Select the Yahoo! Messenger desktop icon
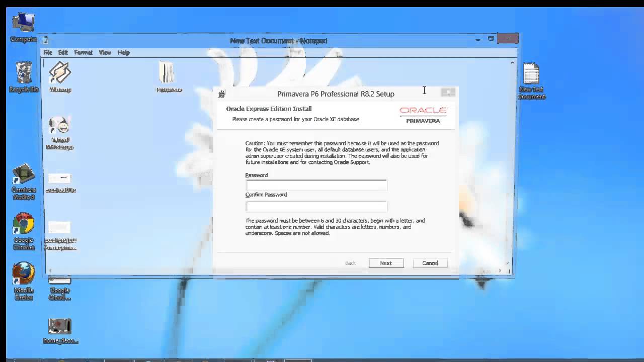 (x=60, y=133)
